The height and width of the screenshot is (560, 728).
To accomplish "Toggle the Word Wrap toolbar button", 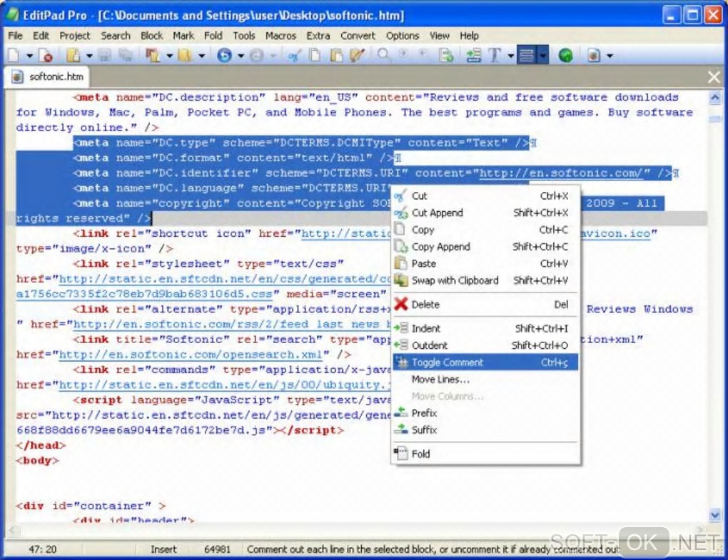I will [x=527, y=55].
